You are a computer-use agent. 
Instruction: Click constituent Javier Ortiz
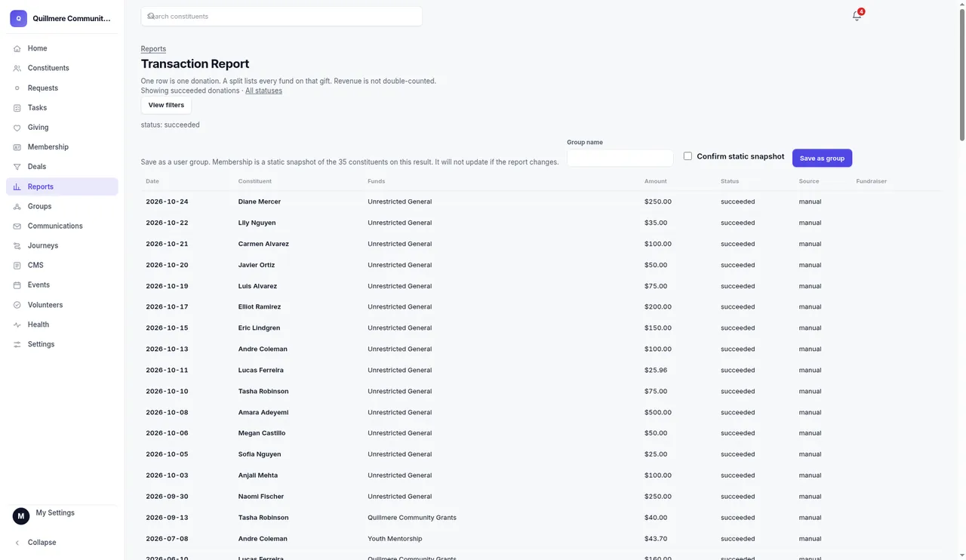point(257,265)
